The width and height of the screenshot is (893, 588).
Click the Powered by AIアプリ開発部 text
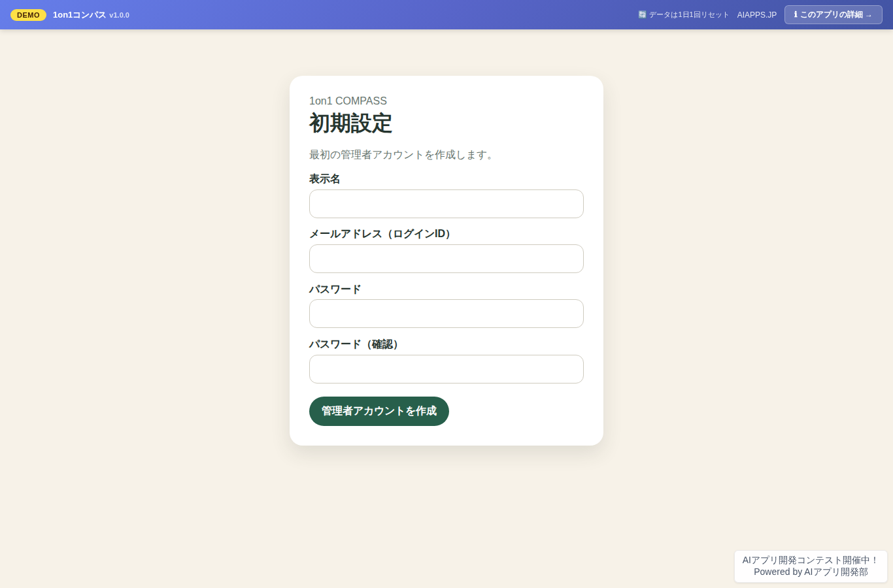pyautogui.click(x=811, y=572)
